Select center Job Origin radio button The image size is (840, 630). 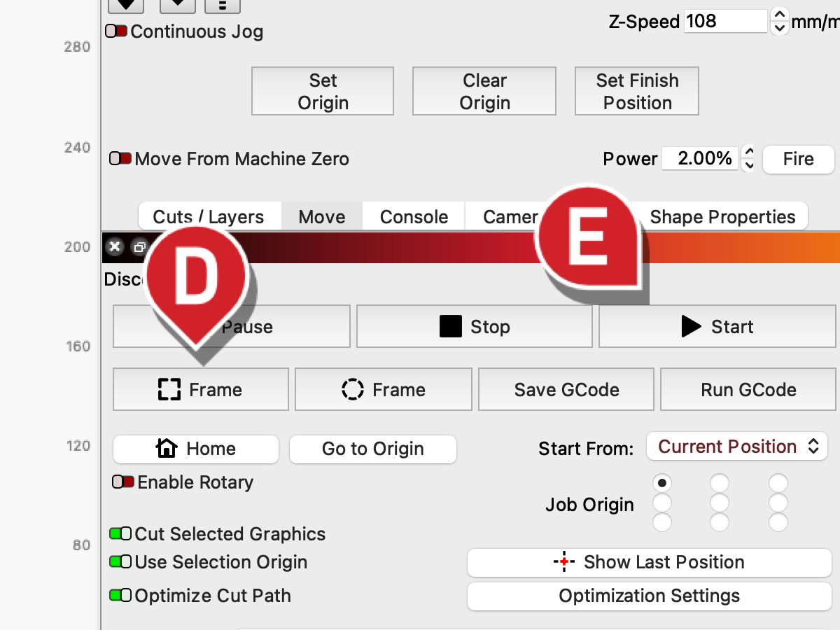point(720,503)
